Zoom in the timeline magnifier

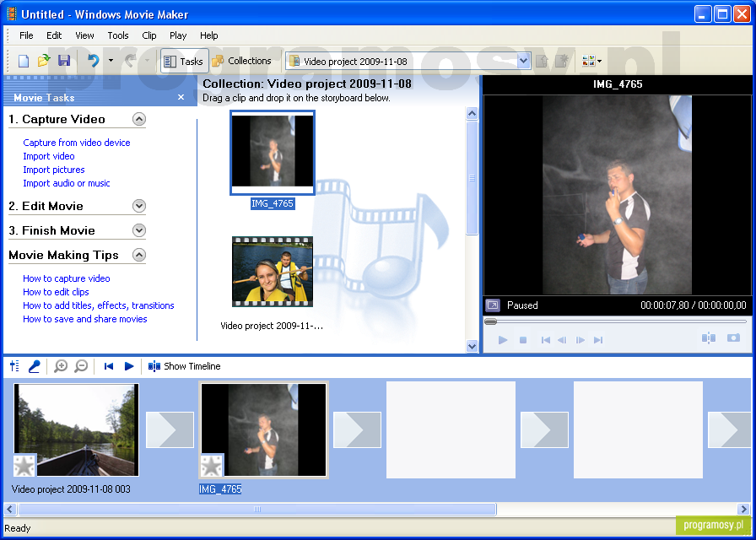(60, 366)
